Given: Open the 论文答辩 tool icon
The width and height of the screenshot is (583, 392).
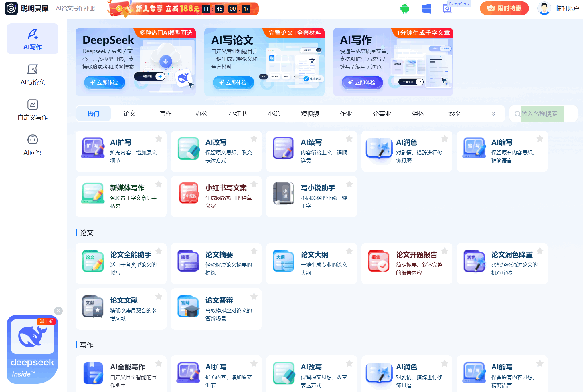Looking at the screenshot, I should click(x=188, y=306).
